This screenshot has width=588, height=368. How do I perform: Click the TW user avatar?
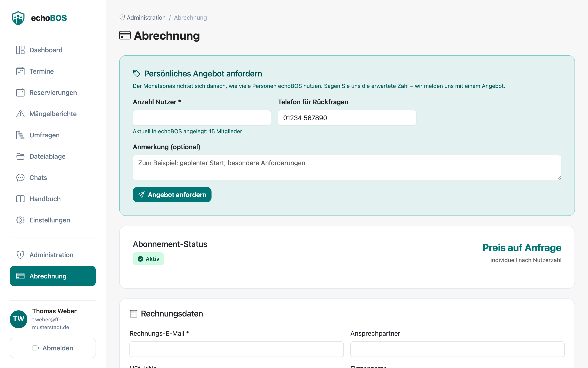(x=18, y=319)
